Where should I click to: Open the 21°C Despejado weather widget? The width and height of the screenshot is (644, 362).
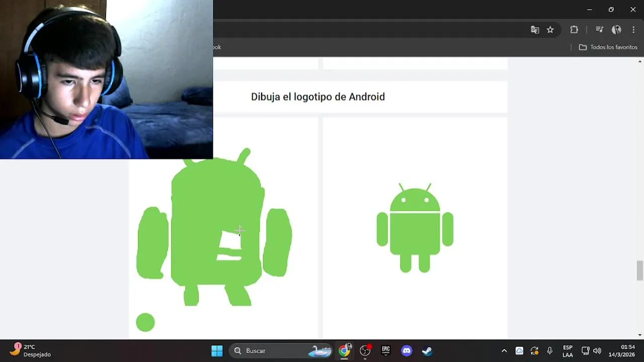click(x=30, y=350)
